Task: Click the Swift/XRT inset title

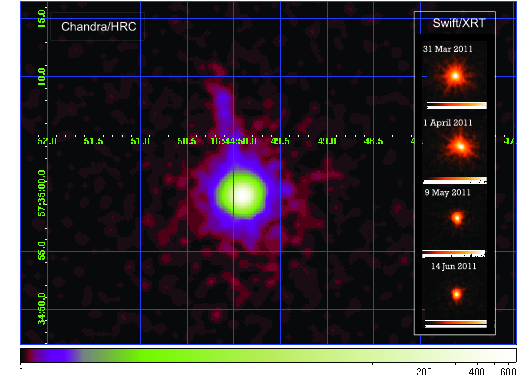Action: coord(459,23)
